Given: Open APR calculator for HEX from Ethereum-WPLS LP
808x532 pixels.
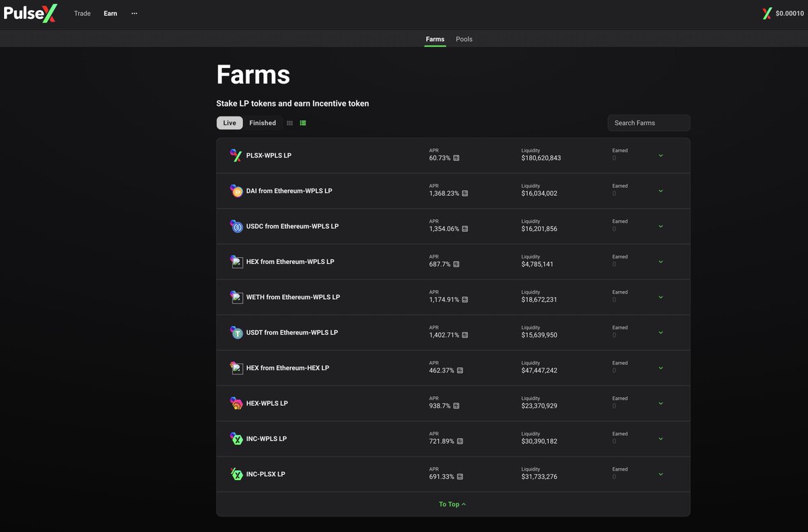Looking at the screenshot, I should click(x=457, y=264).
